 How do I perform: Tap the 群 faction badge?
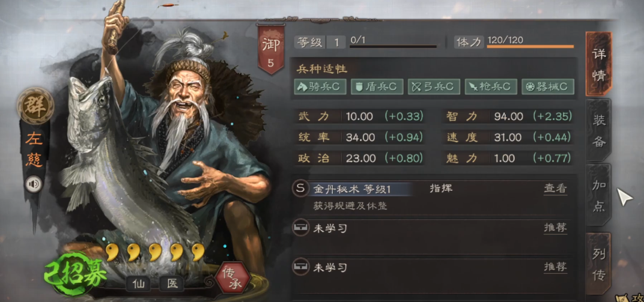pos(35,106)
